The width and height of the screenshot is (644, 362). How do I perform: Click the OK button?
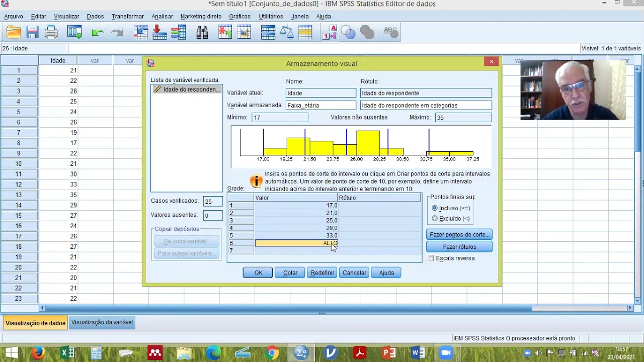coord(258,273)
